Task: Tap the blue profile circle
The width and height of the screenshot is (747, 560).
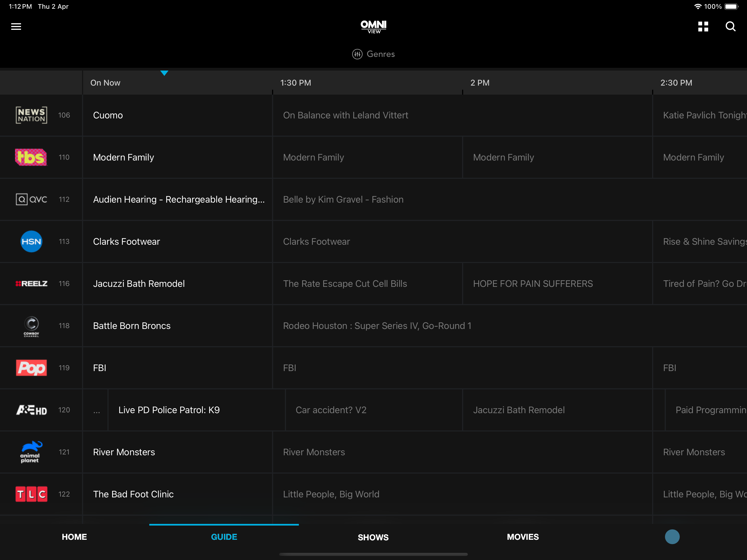Action: pos(672,537)
